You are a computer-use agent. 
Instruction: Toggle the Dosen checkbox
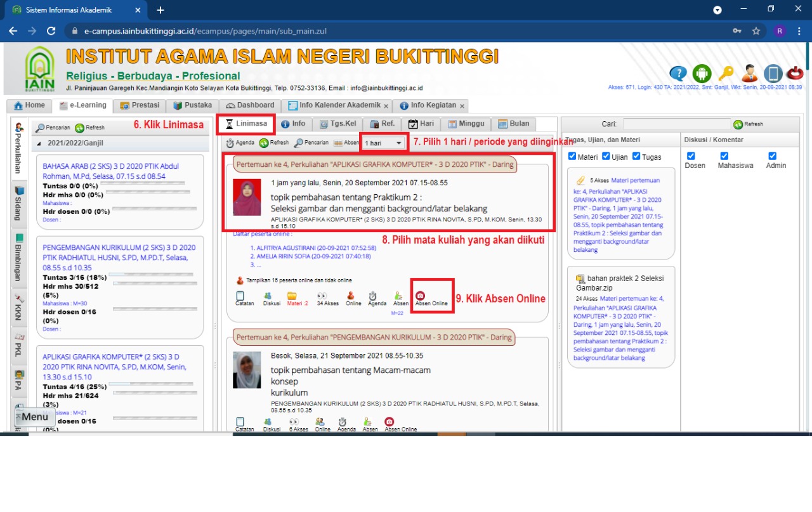(691, 156)
